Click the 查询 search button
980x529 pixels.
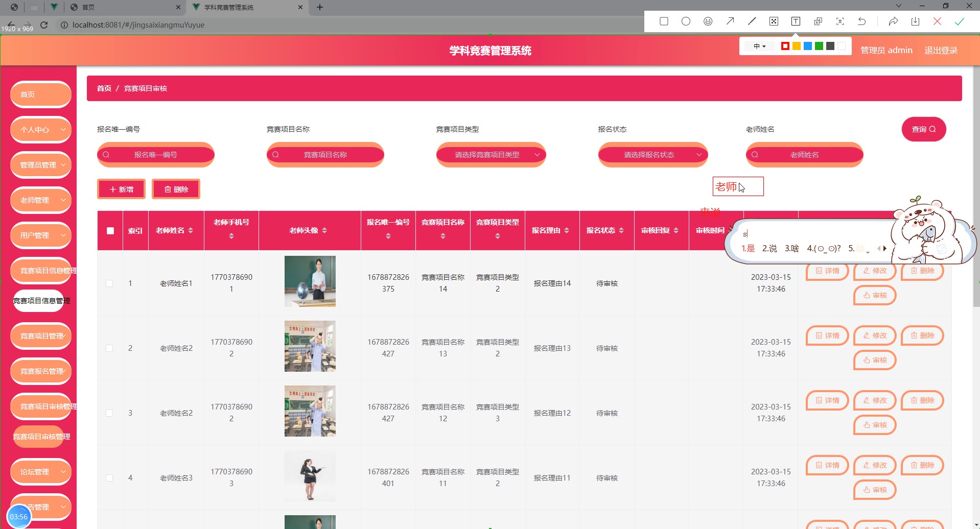click(x=924, y=129)
